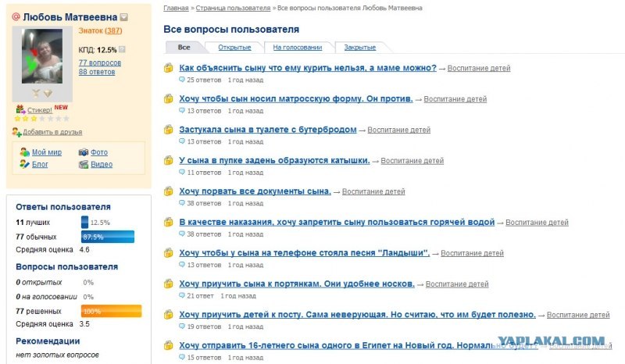Viewport: 625px width, 364px height.
Task: Click the lock icon beside the порвать документы question
Action: pos(169,191)
